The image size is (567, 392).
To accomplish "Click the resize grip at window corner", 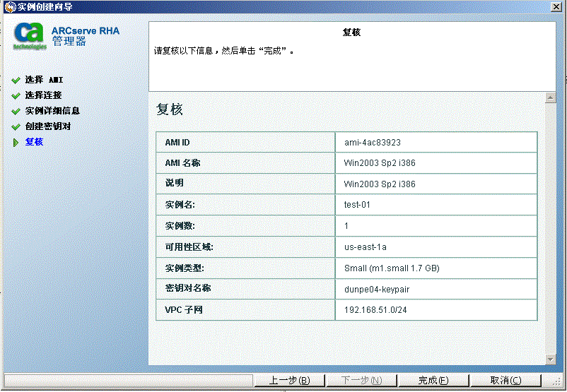I will tap(557, 381).
